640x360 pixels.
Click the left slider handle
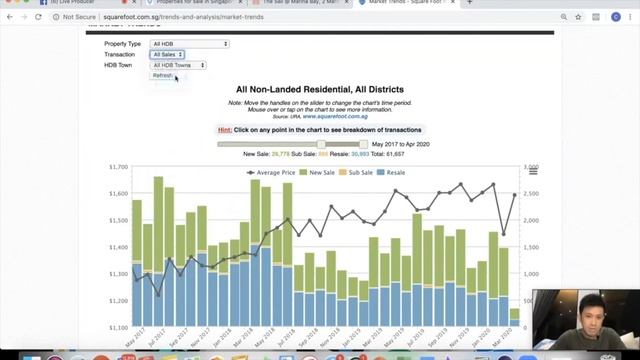coord(321,144)
